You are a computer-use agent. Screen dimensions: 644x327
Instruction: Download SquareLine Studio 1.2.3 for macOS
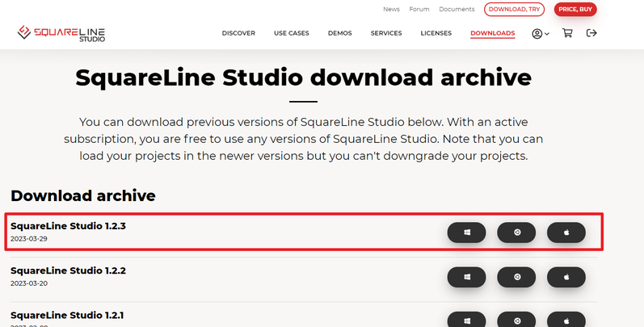(566, 233)
